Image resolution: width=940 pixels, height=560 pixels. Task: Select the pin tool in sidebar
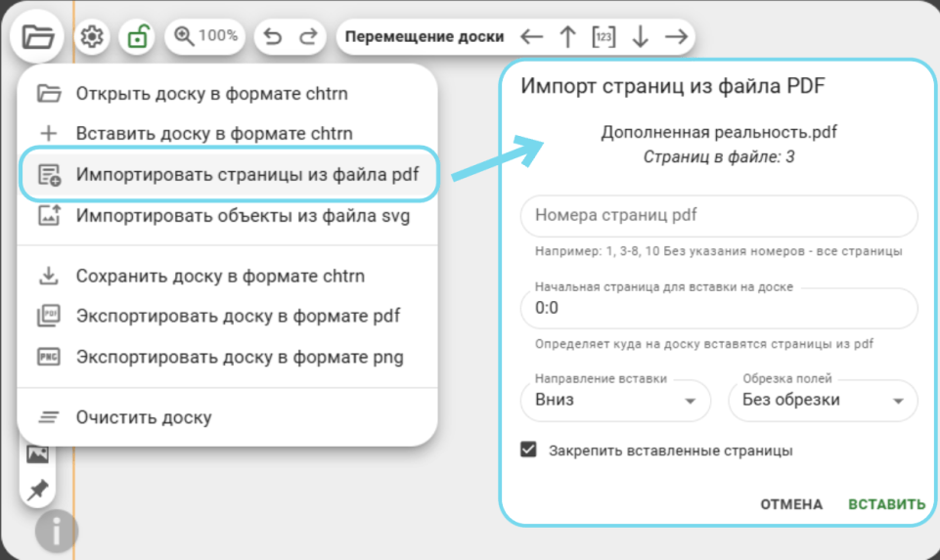[38, 490]
